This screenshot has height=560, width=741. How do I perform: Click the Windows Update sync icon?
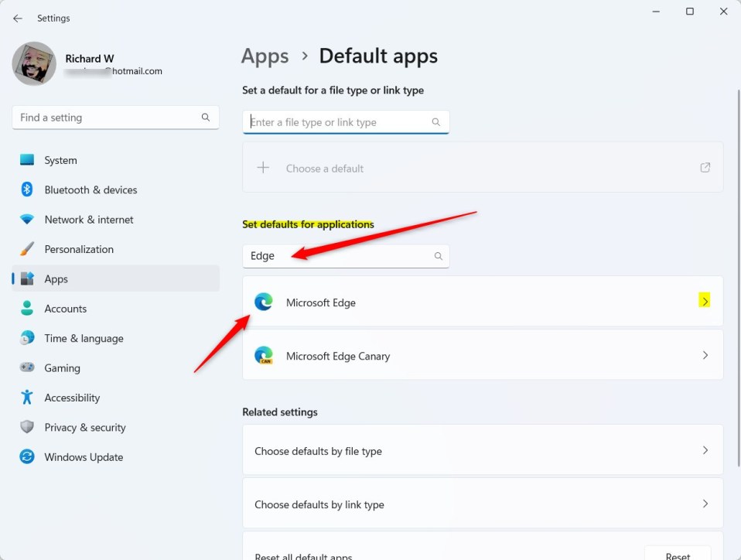tap(27, 456)
